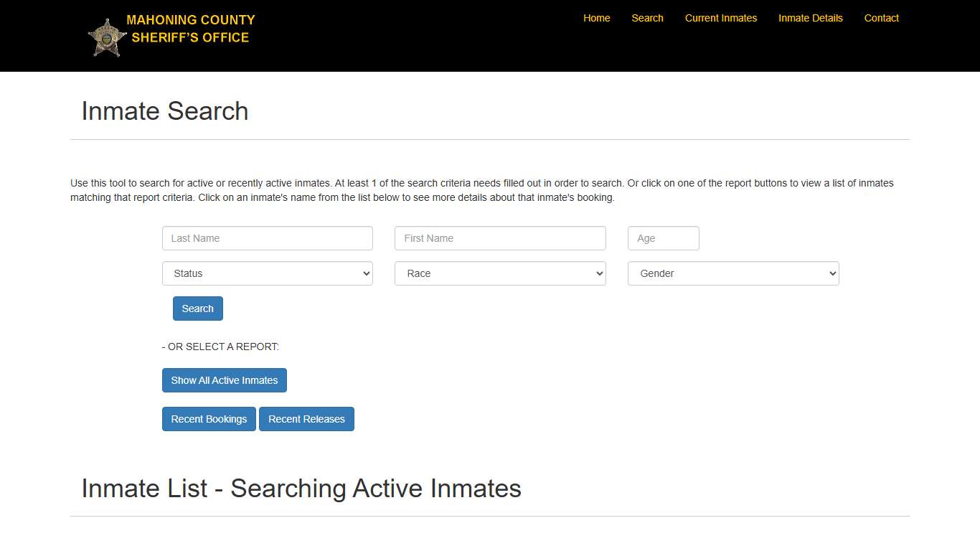Click the Mahoning County Sheriff's Office title
Screen dimensions: 980x551
[x=190, y=29]
